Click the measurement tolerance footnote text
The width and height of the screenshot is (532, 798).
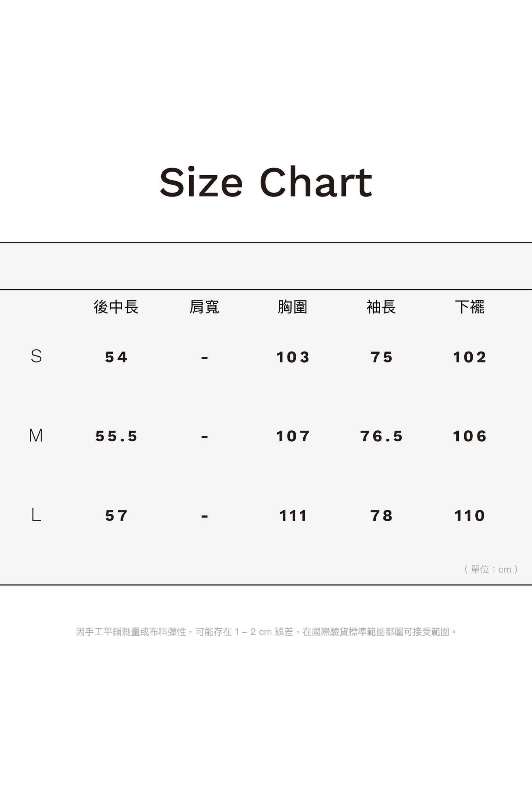pos(266,632)
